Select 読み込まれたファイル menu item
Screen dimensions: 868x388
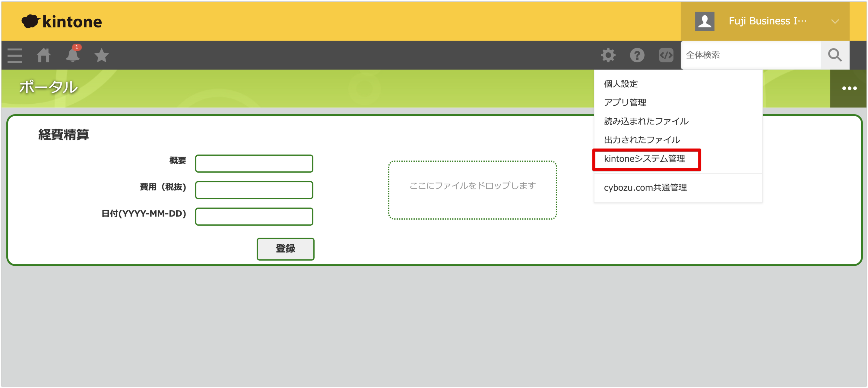point(646,121)
